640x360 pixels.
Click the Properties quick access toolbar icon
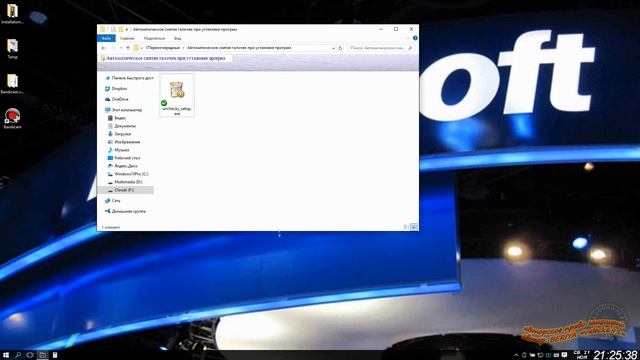click(113, 29)
